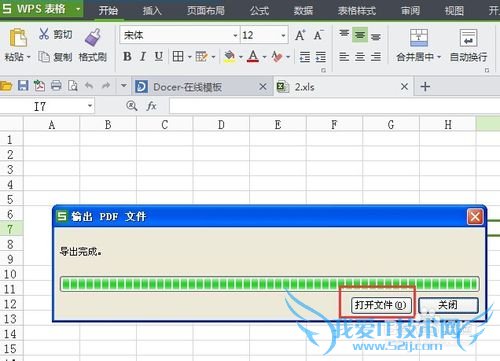Image resolution: width=500 pixels, height=361 pixels.
Task: Open the Name Box I7 dropdown arrow
Action: pos(90,106)
